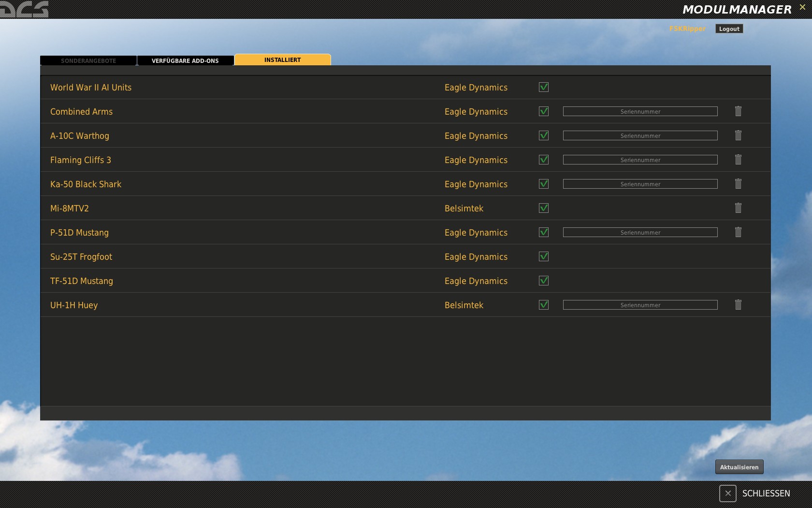Toggle the Ka-50 Black Shark checkbox
Image resolution: width=812 pixels, height=508 pixels.
(544, 184)
